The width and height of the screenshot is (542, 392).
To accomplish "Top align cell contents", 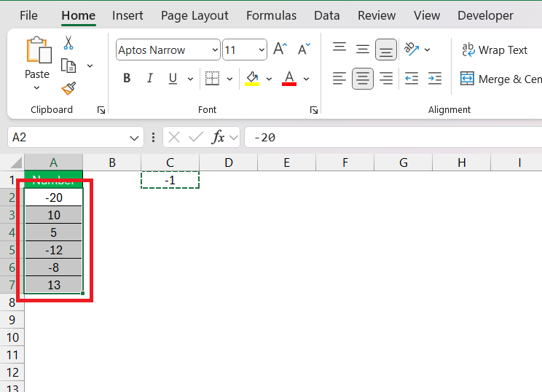I will tap(339, 49).
